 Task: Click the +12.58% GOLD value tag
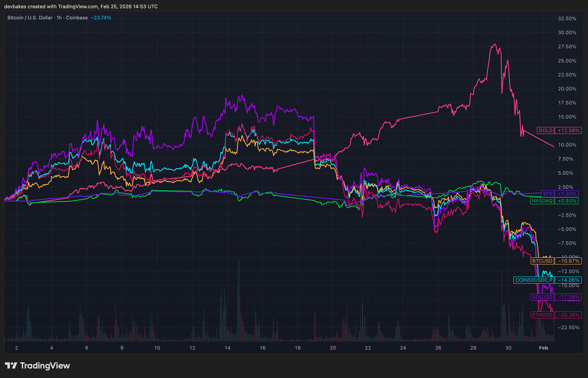[x=569, y=130]
